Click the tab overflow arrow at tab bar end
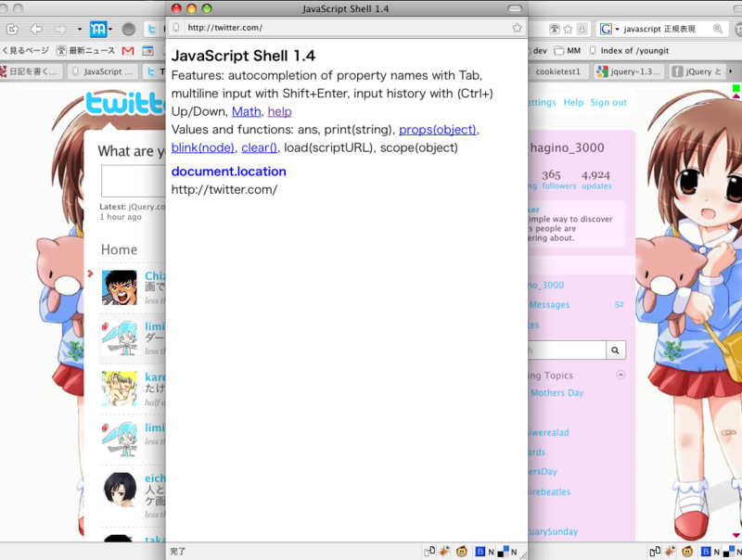 (731, 71)
